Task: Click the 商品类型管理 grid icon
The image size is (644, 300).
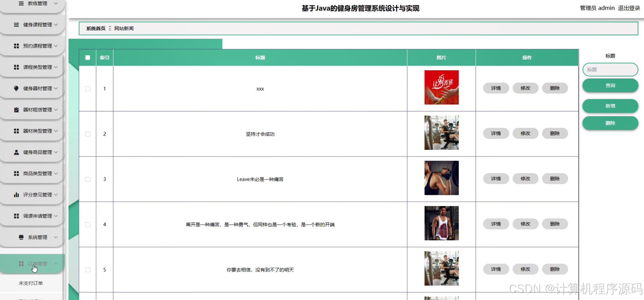Action: (16, 174)
